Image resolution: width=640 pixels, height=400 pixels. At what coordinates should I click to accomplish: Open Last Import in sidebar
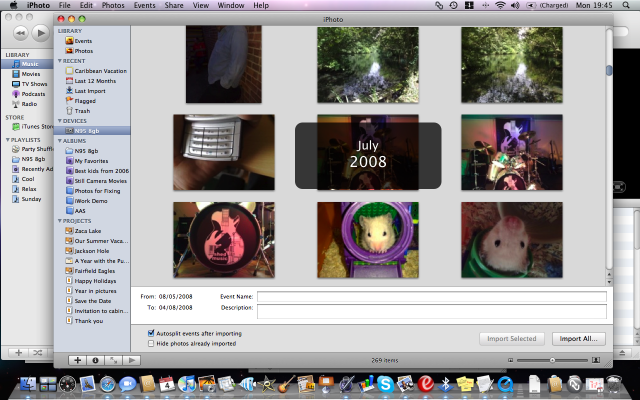point(90,91)
